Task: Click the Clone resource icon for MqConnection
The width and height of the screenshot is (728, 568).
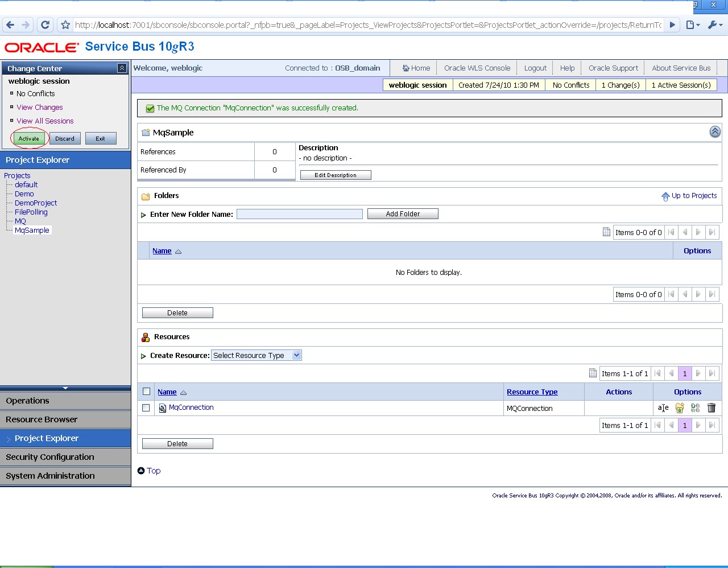Action: 695,408
